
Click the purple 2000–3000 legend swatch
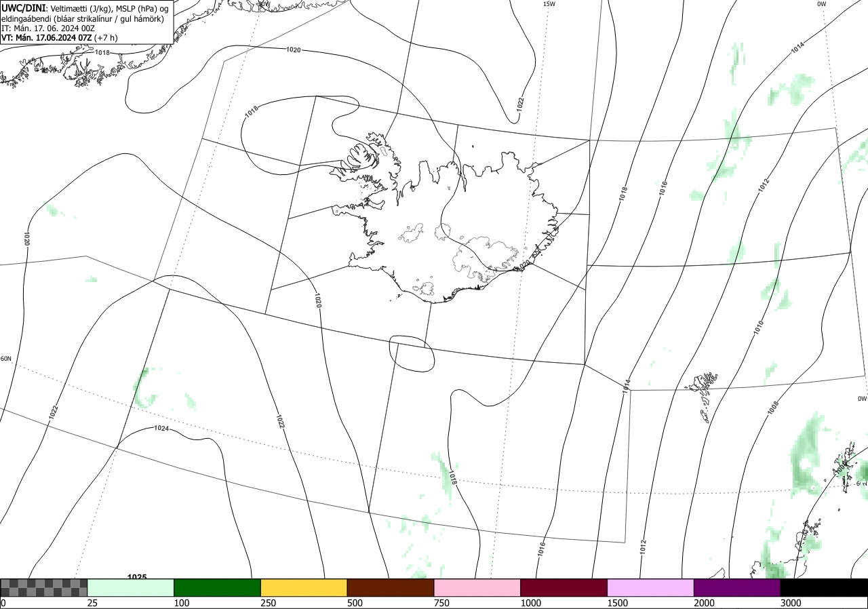point(737,587)
